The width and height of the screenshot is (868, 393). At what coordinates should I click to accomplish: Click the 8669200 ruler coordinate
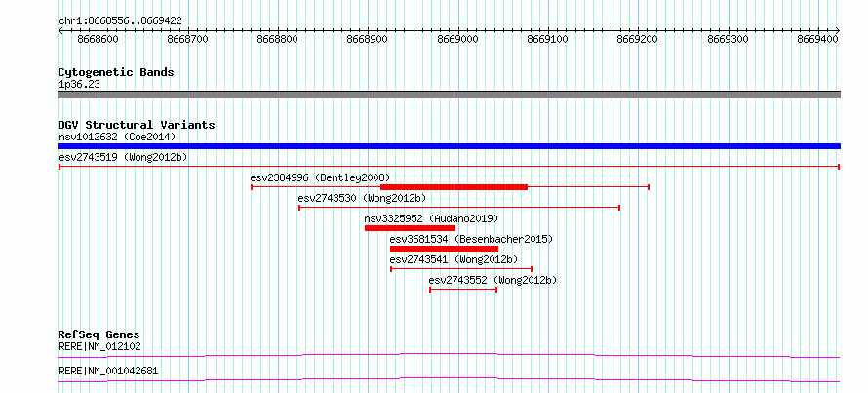(638, 39)
